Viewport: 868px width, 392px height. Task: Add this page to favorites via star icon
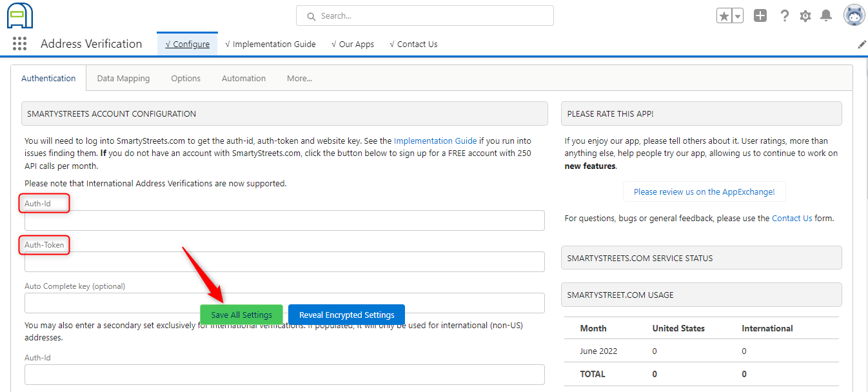(x=725, y=15)
